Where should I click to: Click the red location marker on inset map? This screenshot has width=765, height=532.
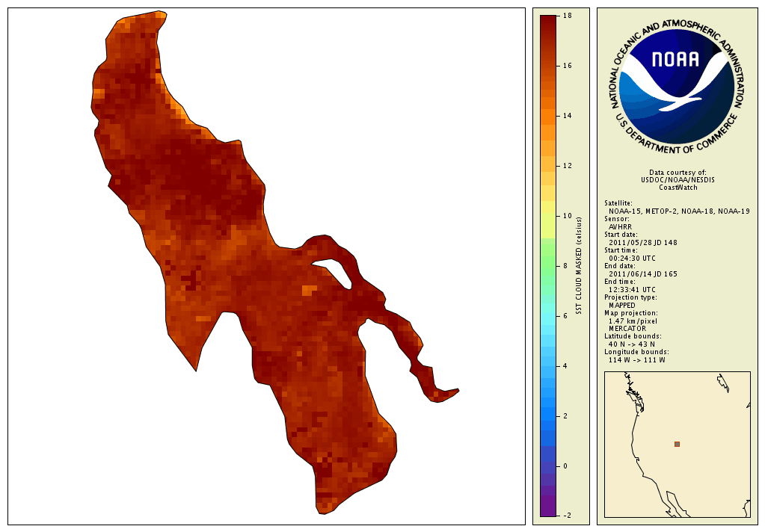[678, 445]
